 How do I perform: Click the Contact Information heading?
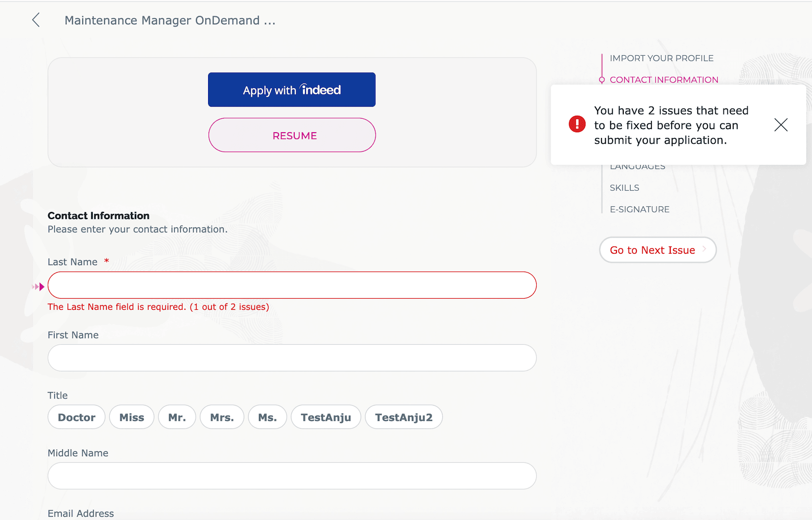click(x=98, y=215)
